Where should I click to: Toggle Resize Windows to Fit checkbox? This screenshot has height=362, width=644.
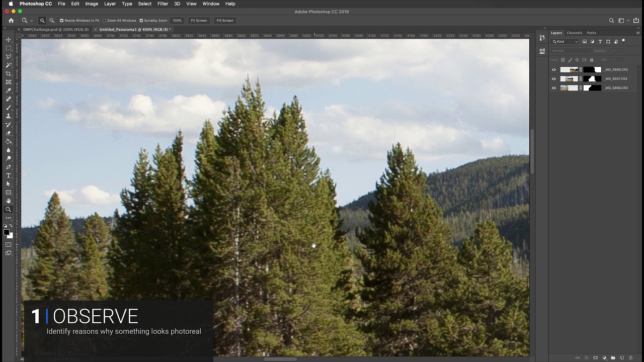pos(62,21)
